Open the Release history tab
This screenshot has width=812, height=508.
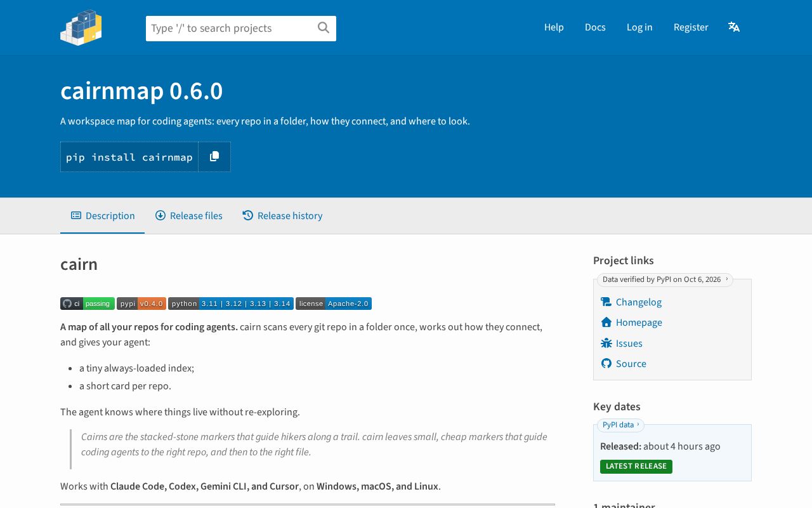(282, 216)
